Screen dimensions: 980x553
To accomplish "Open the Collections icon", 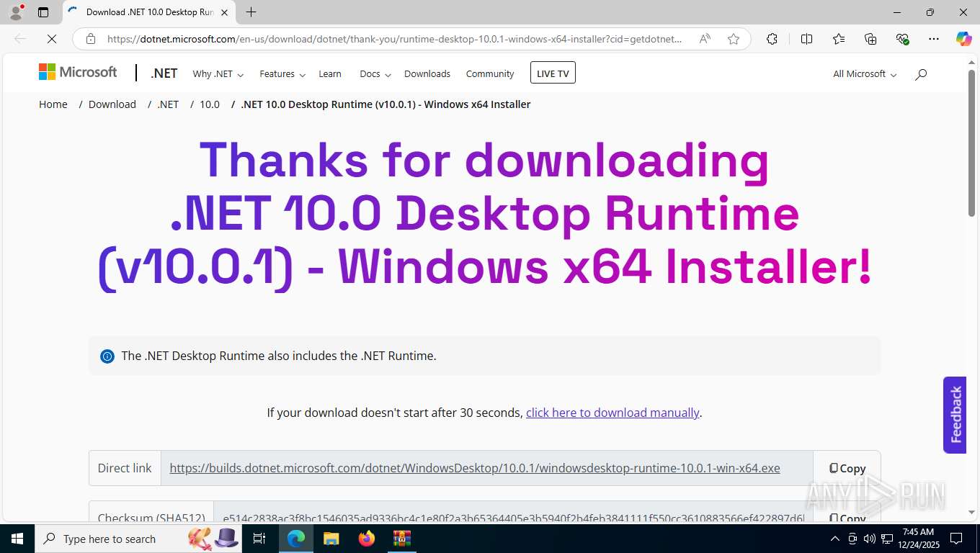I will click(x=870, y=39).
